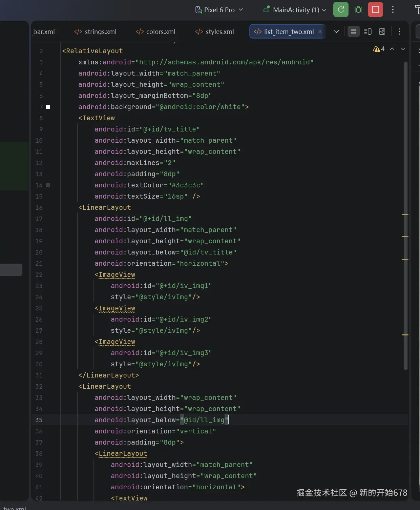Screen dimensions: 420x510
Task: Click the topmost yellow warning stripe on the scrollbar
Action: tap(405, 215)
